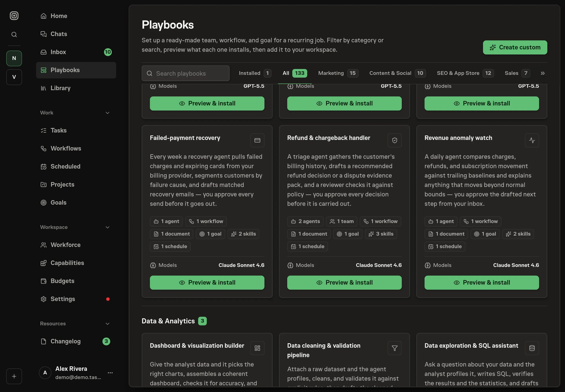Click the Alex Rivera avatar

coord(45,373)
